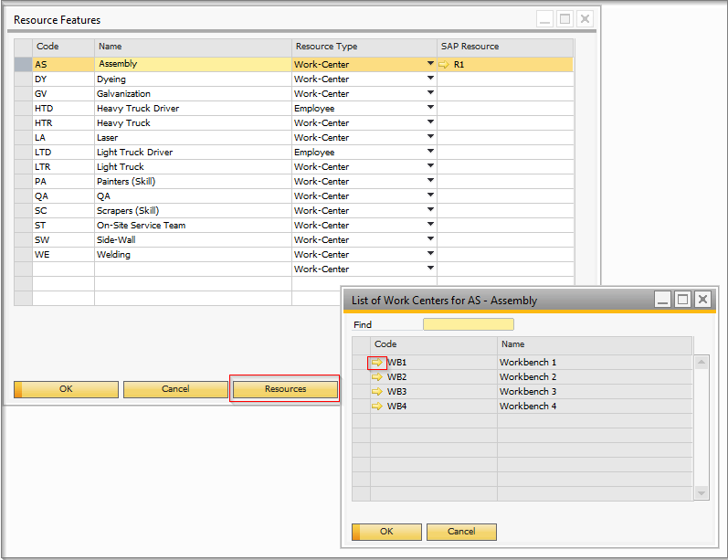Click the link arrow next to WB2
The height and width of the screenshot is (560, 728).
pos(377,377)
